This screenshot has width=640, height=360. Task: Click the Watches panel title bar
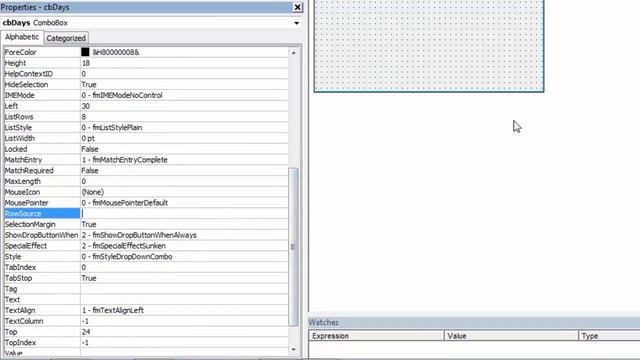point(474,322)
